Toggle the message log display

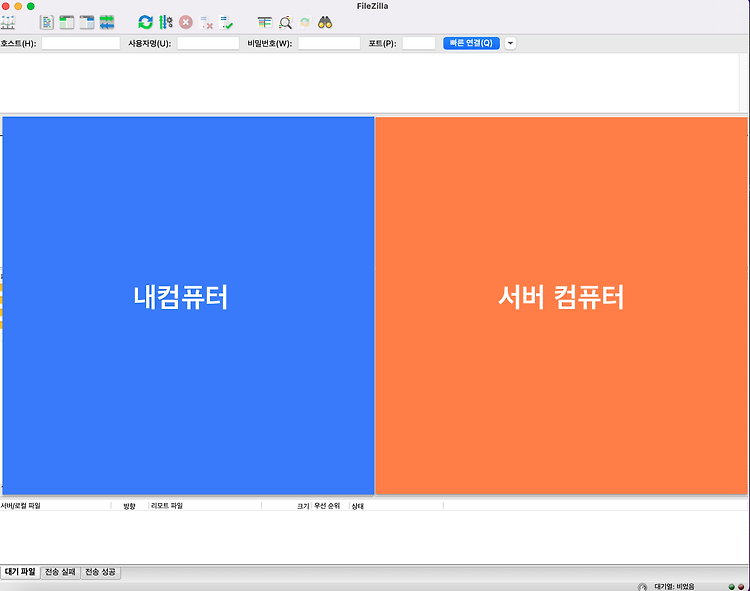pos(46,22)
